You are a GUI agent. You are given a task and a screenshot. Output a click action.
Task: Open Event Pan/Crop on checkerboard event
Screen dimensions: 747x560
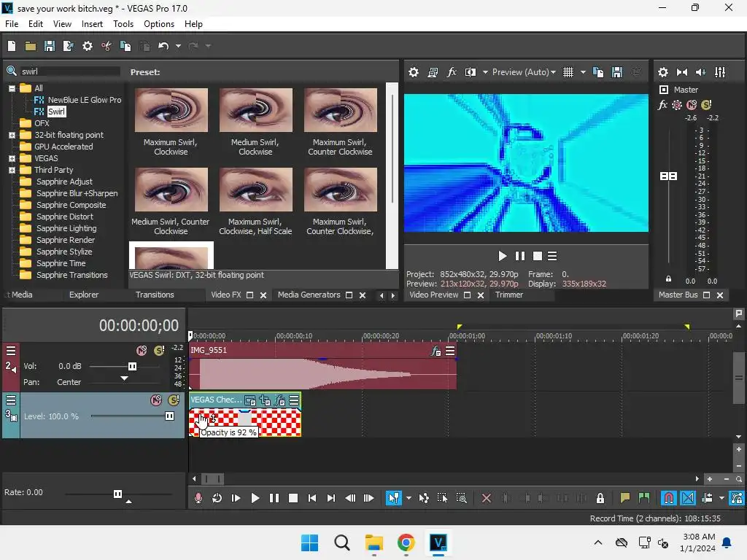(x=265, y=401)
